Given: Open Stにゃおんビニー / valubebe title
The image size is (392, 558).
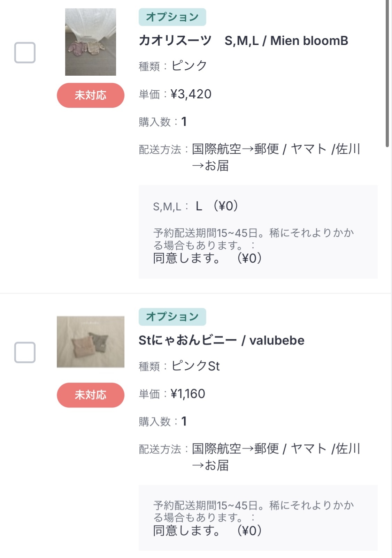Looking at the screenshot, I should point(221,340).
